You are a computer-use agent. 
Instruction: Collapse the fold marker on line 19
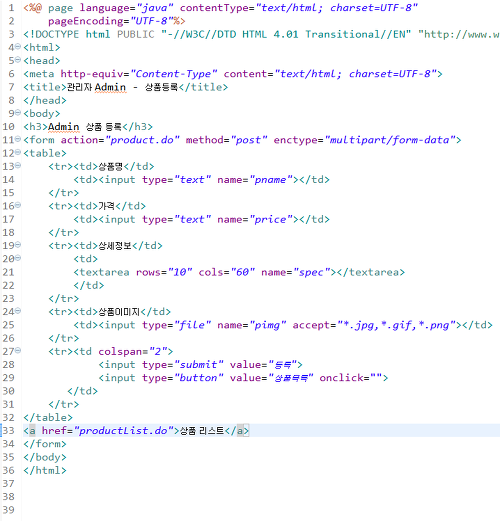[x=18, y=245]
